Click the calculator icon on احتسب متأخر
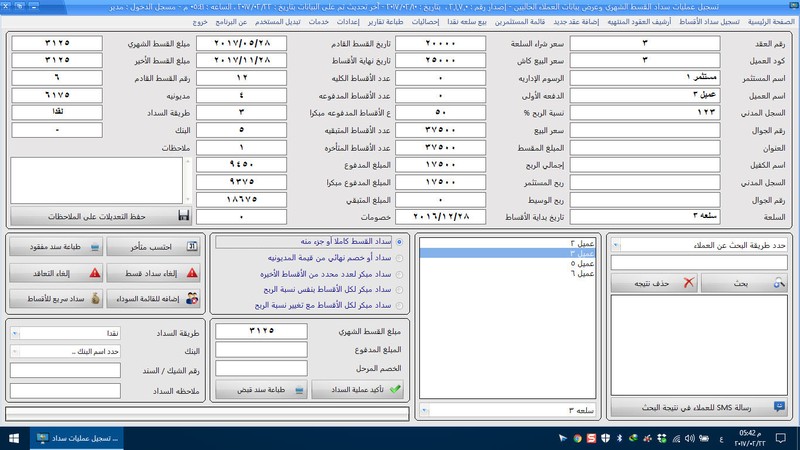This screenshot has width=800, height=450. click(193, 247)
